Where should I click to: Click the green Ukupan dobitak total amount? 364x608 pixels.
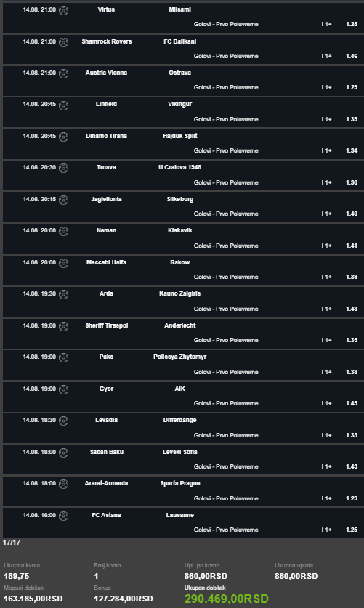(x=227, y=599)
